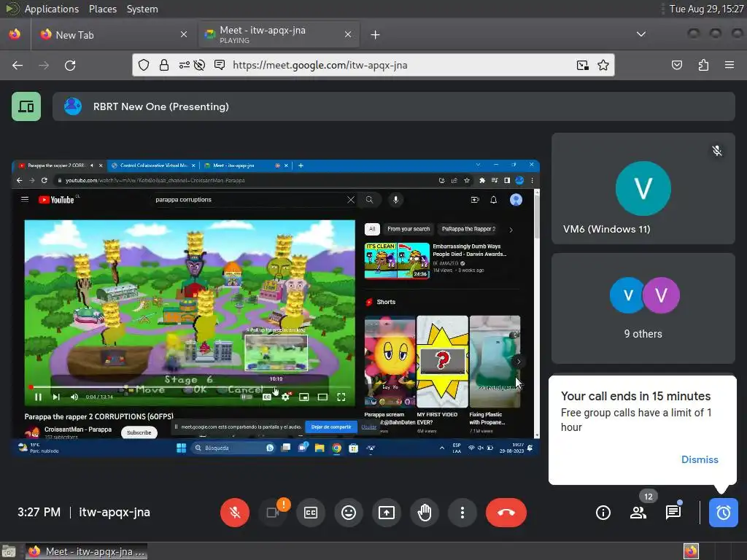Open tracking protection shield icon
Screen dimensions: 747x560
pos(144,65)
